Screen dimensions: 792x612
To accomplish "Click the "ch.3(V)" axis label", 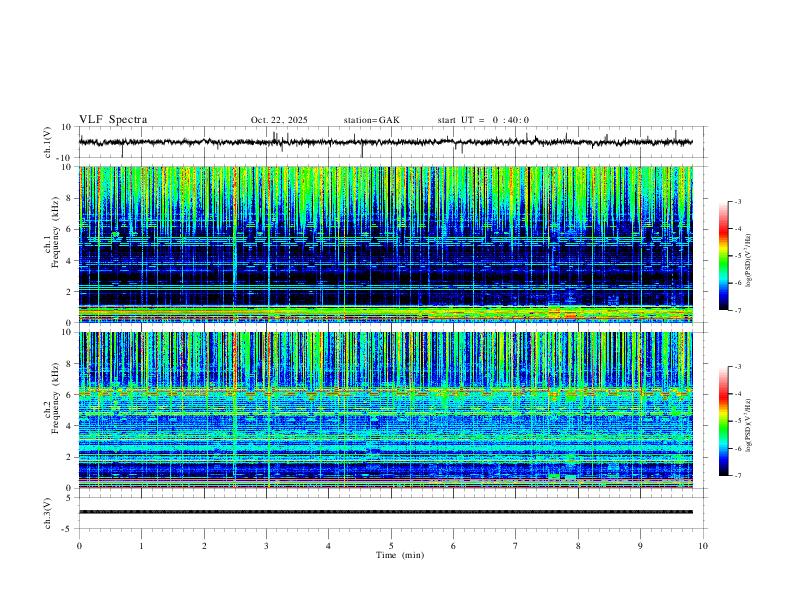I will [47, 513].
